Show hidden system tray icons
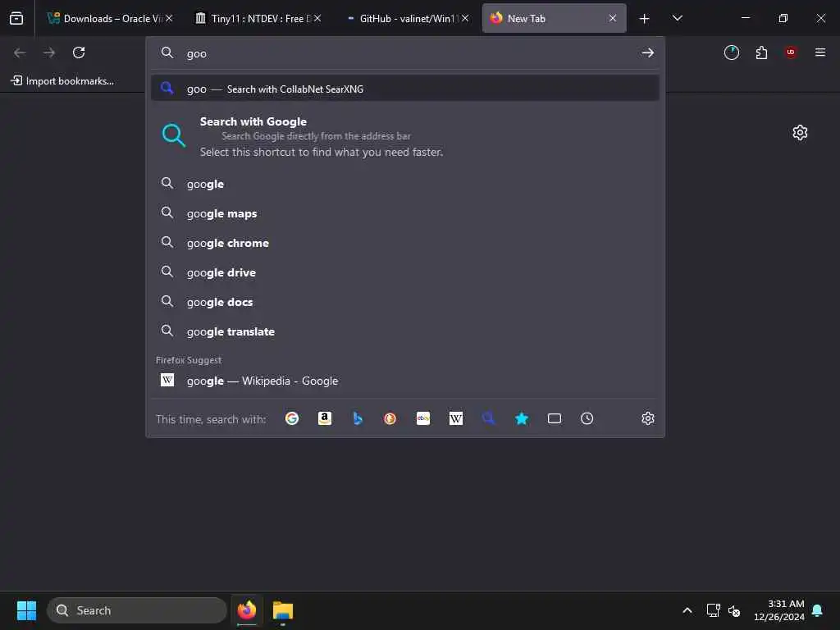Viewport: 840px width, 630px height. (687, 610)
